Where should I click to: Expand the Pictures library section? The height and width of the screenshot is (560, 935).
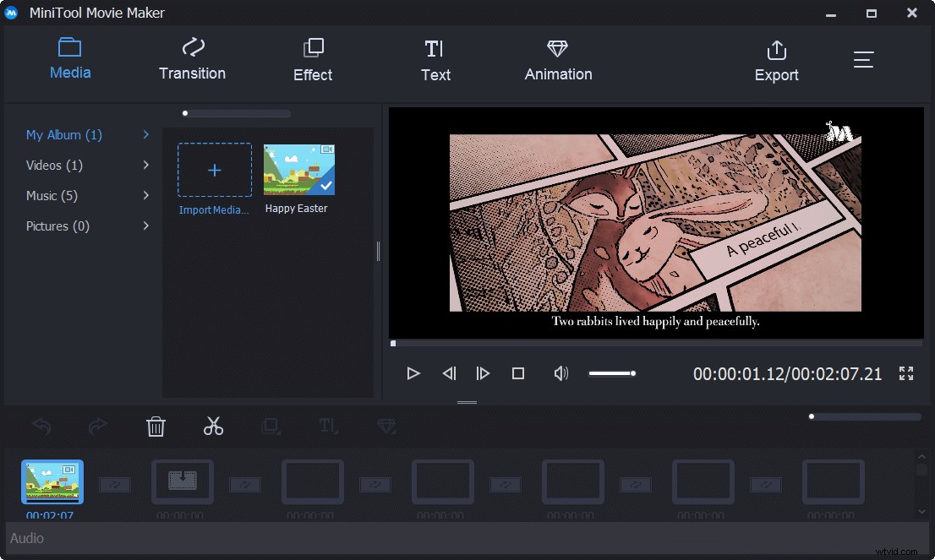[x=57, y=226]
